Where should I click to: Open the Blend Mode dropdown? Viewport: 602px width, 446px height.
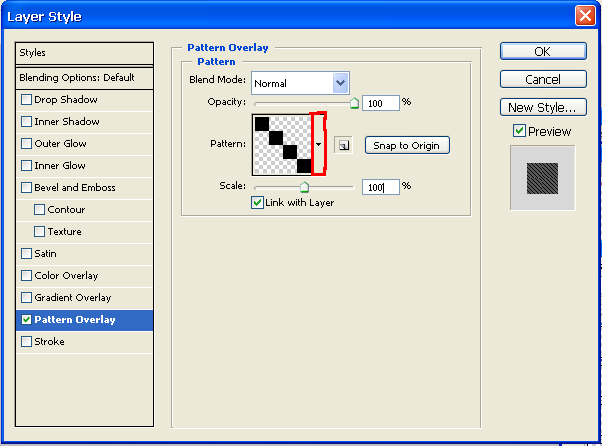[340, 83]
